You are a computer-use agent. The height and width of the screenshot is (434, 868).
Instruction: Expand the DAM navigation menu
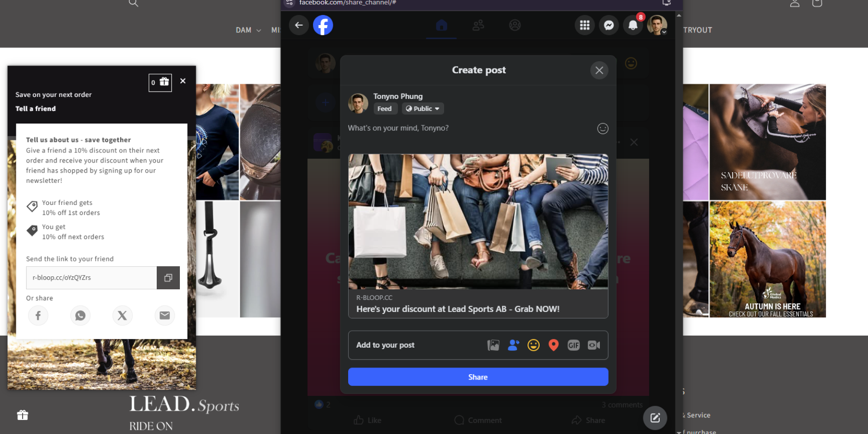click(248, 30)
